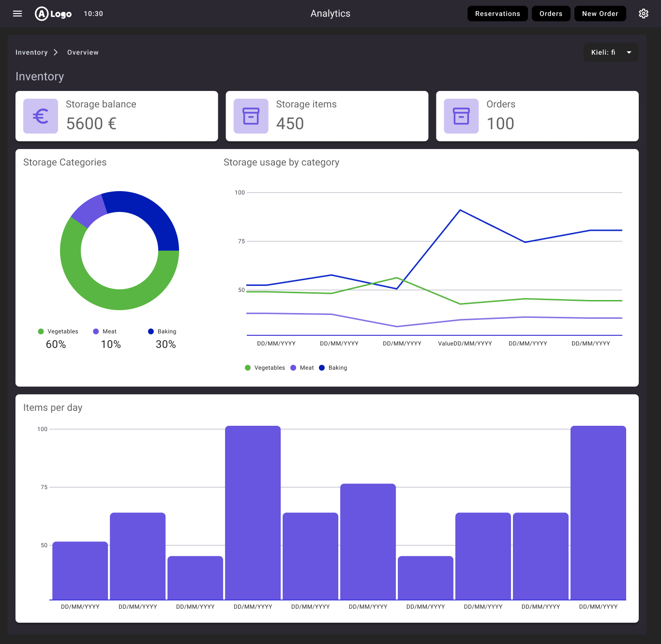Screen dimensions: 661x644
Task: Click the New Order button
Action: tap(600, 14)
